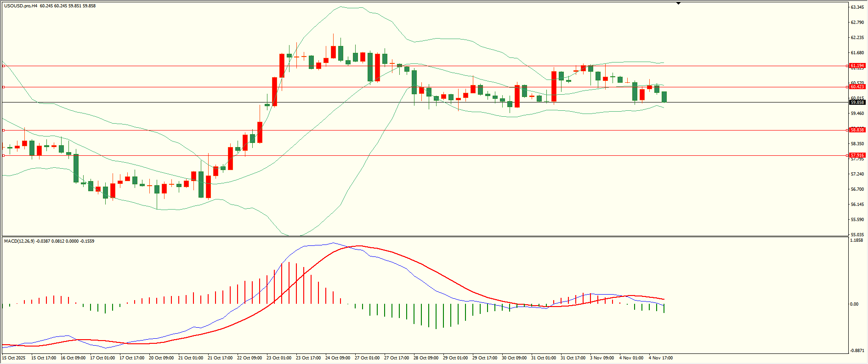Click the 23 Oct 01:00 time label
This screenshot has width=868, height=364.
point(279,358)
